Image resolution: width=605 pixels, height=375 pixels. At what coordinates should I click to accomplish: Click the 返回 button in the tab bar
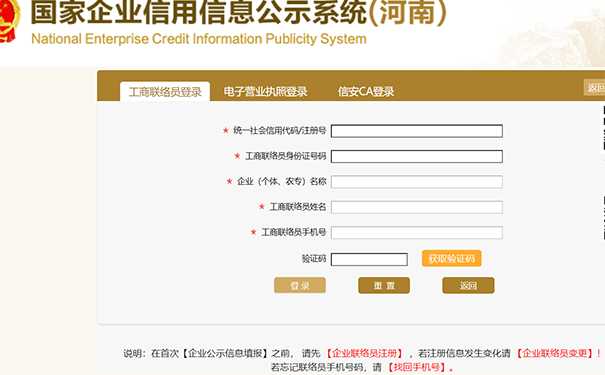pyautogui.click(x=595, y=88)
